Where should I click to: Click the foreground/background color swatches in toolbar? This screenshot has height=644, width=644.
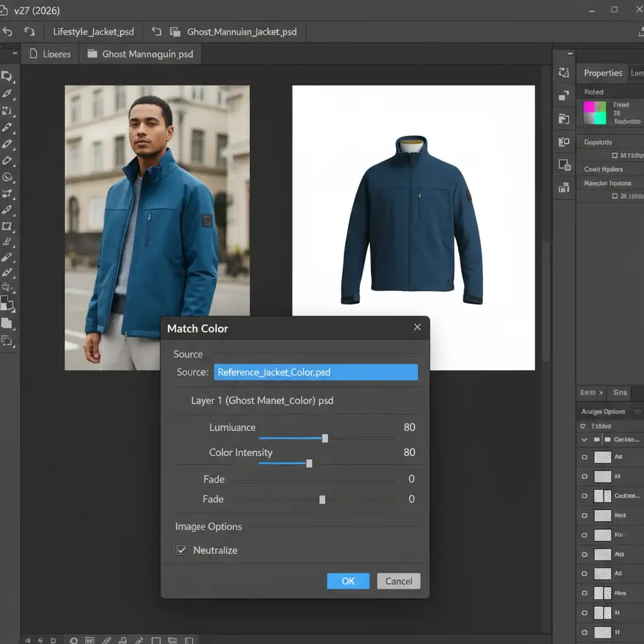tap(7, 304)
